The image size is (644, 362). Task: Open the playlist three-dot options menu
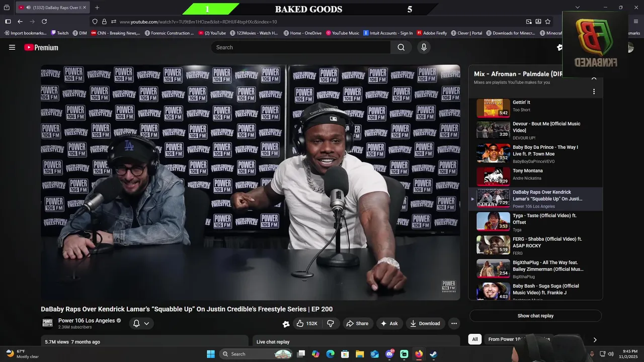594,92
